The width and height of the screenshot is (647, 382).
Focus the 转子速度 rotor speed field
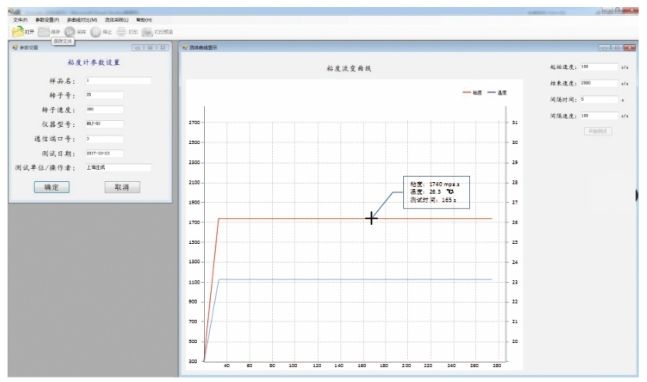[104, 110]
